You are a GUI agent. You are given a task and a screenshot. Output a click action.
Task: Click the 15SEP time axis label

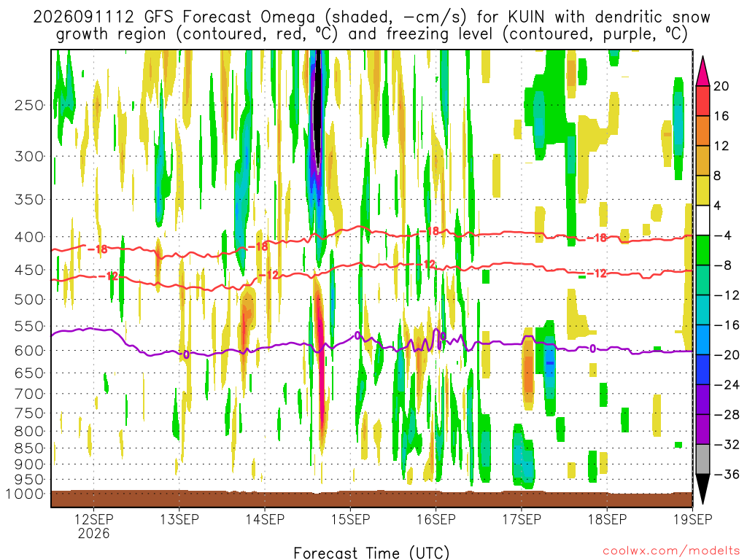click(x=350, y=519)
